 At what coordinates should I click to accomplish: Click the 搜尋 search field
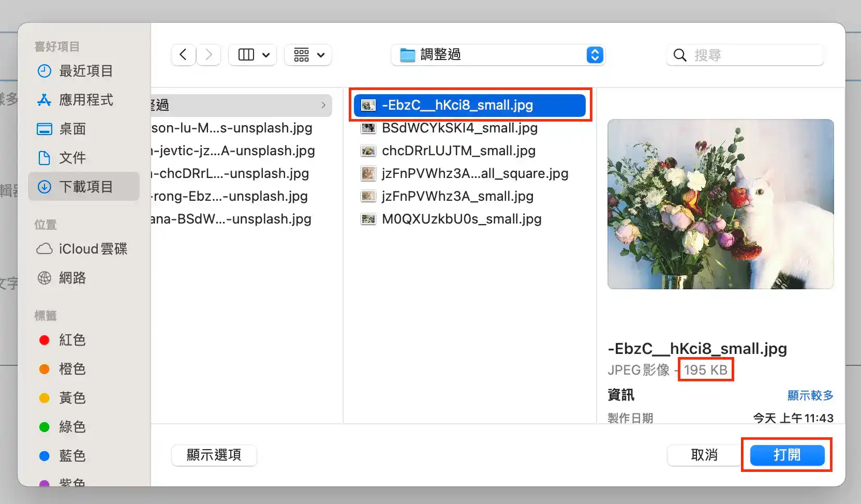click(750, 55)
